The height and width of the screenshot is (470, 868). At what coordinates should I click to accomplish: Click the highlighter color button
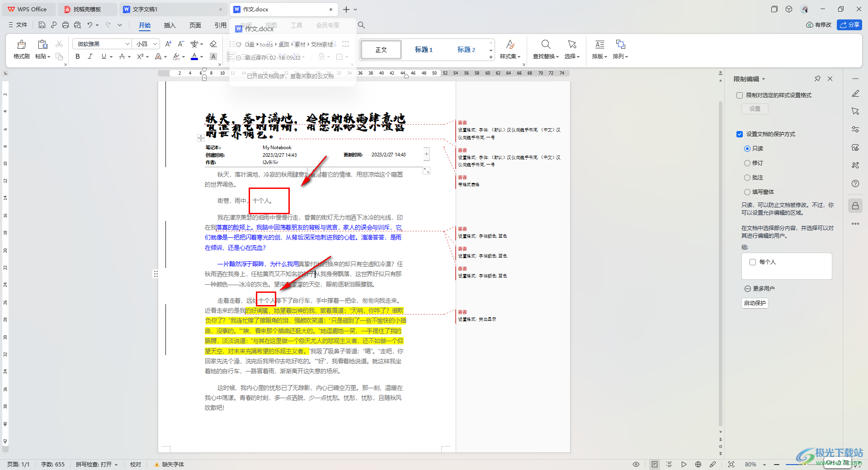pos(176,56)
